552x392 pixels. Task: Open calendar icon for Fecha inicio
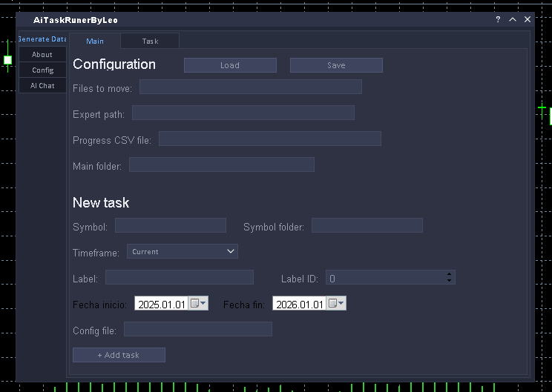(x=198, y=304)
